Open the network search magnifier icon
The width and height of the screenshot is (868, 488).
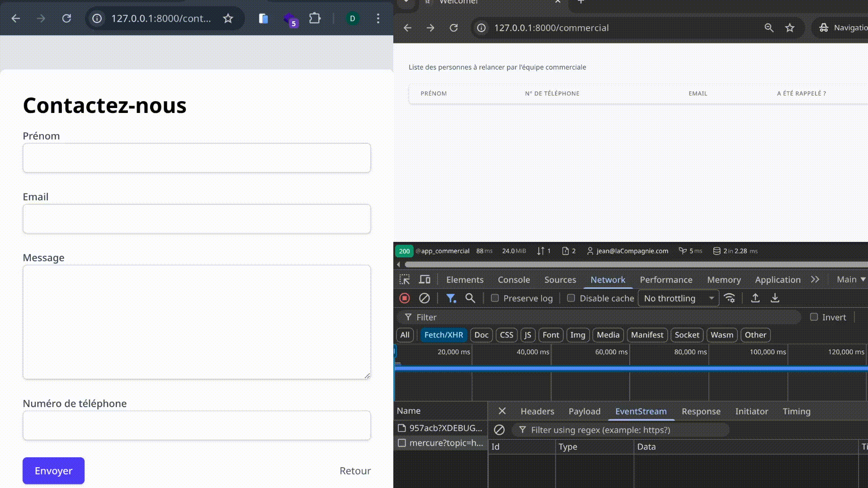(x=470, y=298)
